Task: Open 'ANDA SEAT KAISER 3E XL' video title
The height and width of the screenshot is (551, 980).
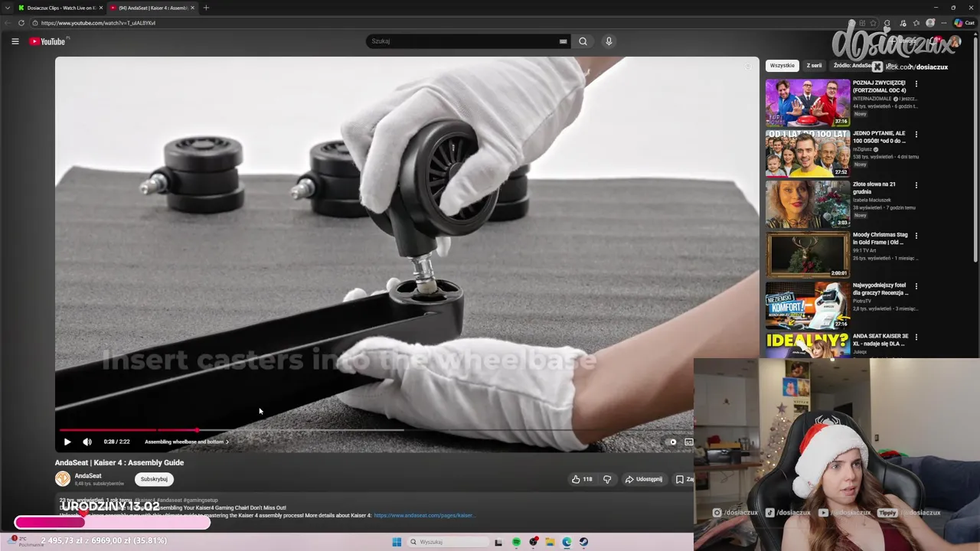Action: tap(880, 340)
